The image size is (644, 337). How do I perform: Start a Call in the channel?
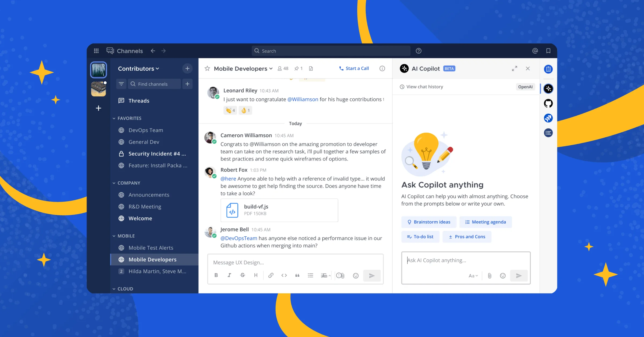[354, 68]
